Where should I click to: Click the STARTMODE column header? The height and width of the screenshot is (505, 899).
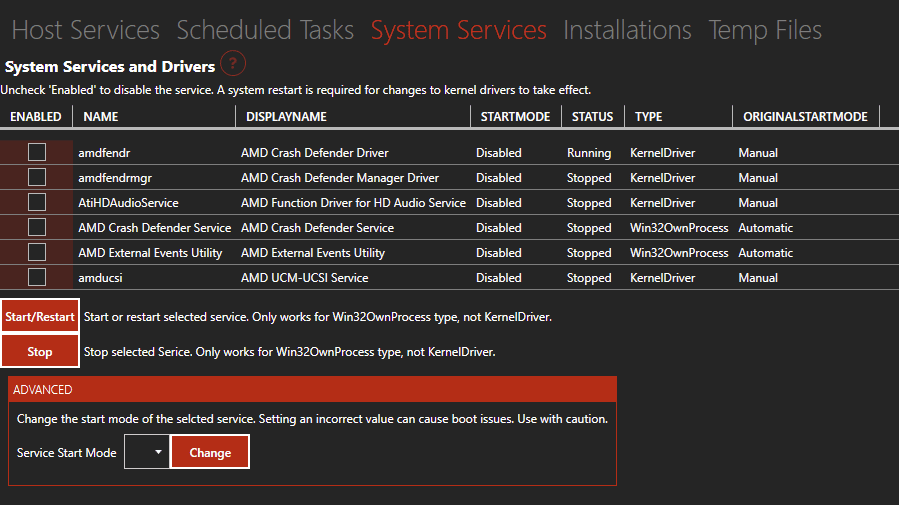[x=515, y=117]
